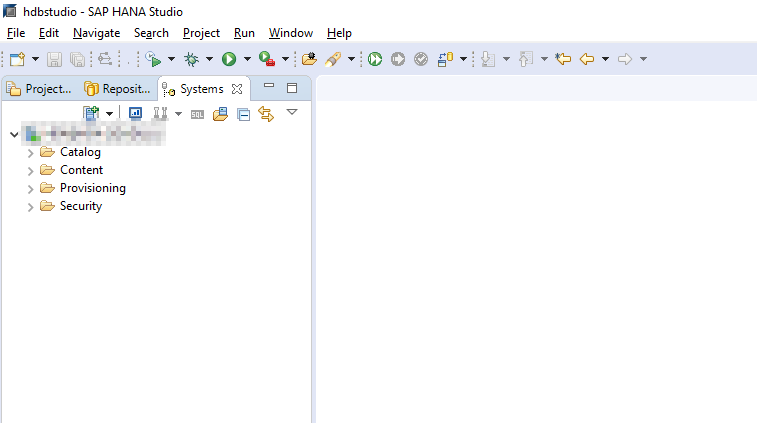Click the Find Table folder icon

(x=220, y=114)
